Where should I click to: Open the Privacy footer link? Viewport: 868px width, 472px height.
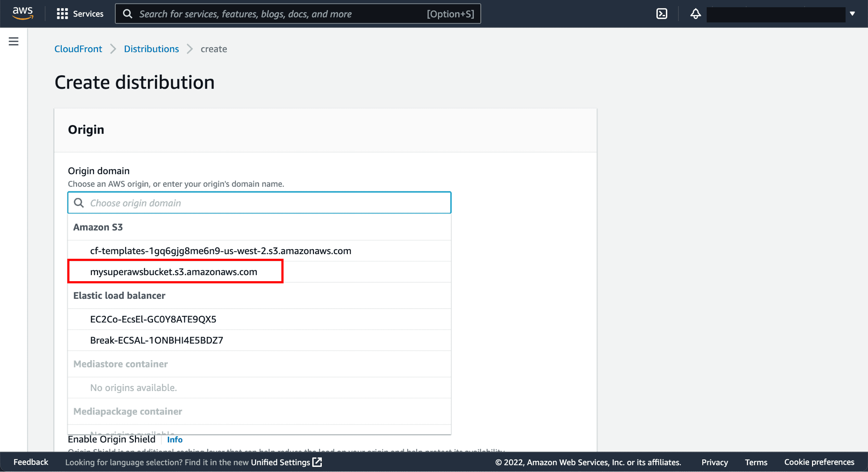tap(714, 462)
